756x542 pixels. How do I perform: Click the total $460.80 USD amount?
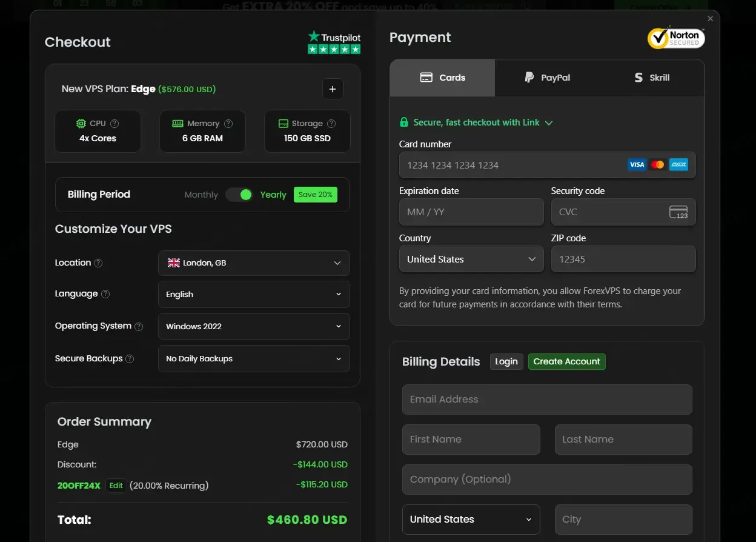(x=307, y=520)
